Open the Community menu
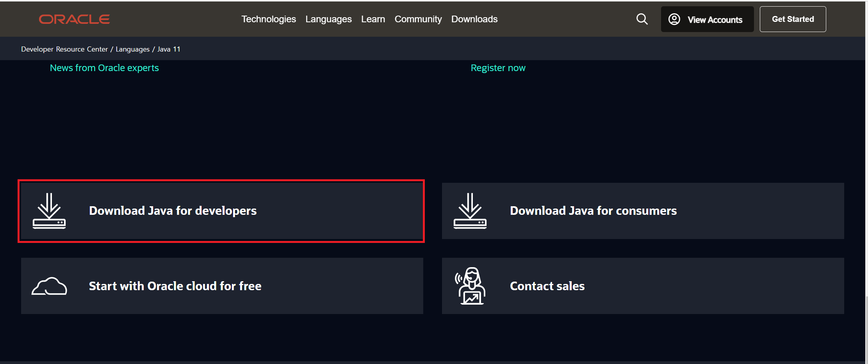Screen dimensions: 868x364 click(x=418, y=19)
